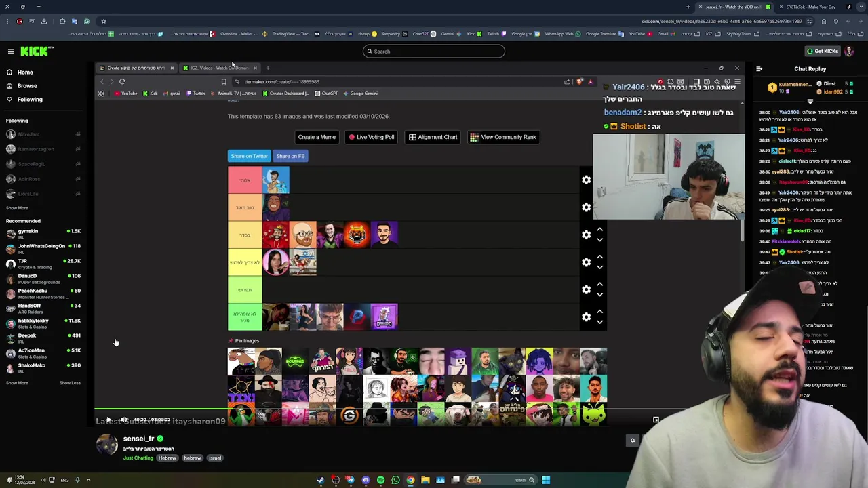Move yellow tier row up
868x488 pixels.
(599, 257)
